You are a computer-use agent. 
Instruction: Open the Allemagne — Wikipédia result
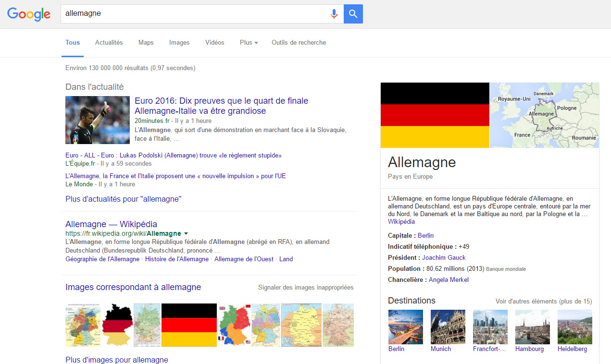[111, 224]
